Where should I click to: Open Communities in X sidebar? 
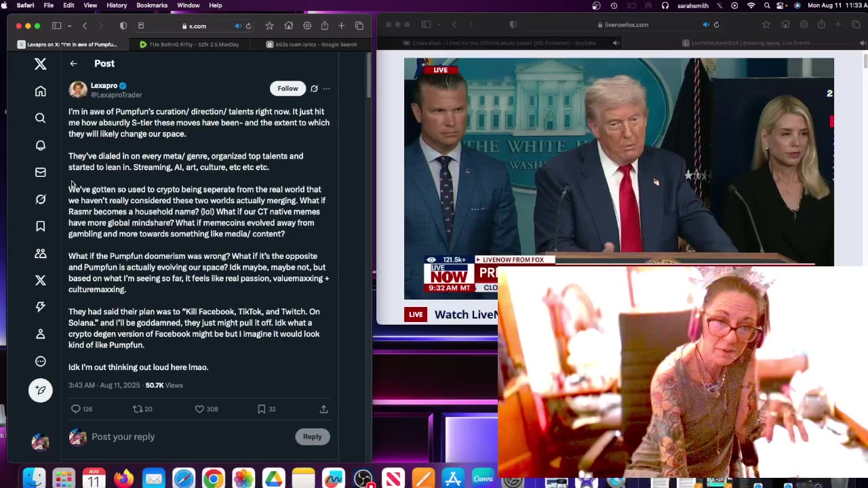click(x=41, y=253)
